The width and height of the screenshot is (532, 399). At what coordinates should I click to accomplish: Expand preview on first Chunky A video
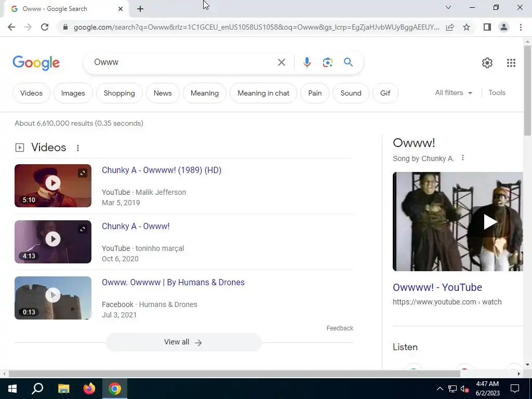click(x=83, y=173)
